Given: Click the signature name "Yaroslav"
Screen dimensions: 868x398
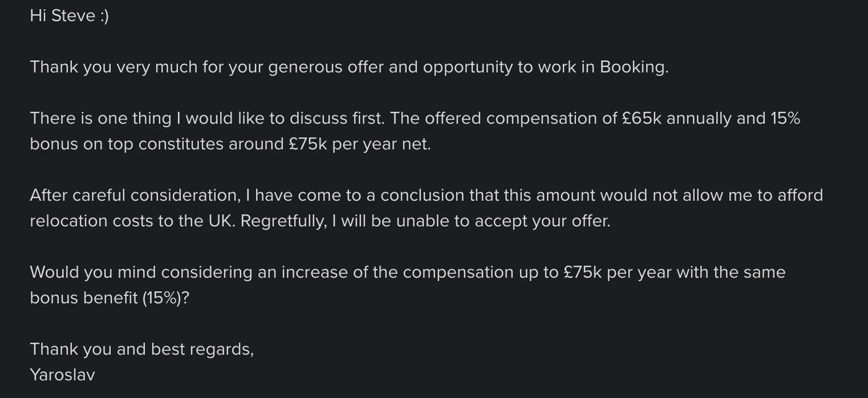Looking at the screenshot, I should (62, 375).
